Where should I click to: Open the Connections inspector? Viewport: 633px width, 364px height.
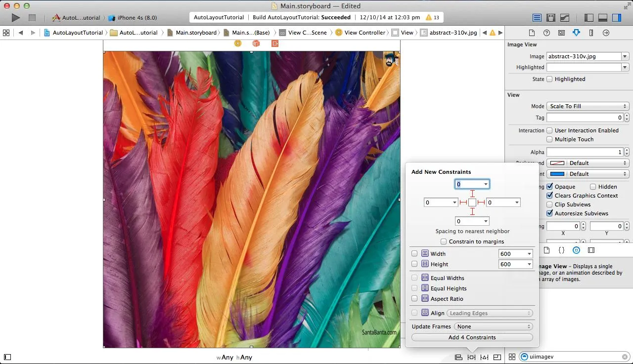(606, 33)
